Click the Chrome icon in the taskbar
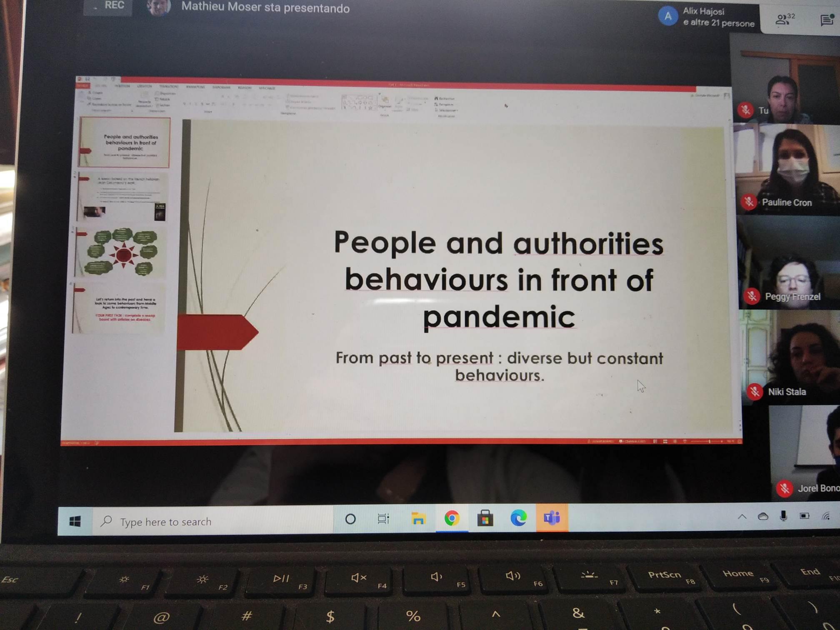 click(452, 518)
